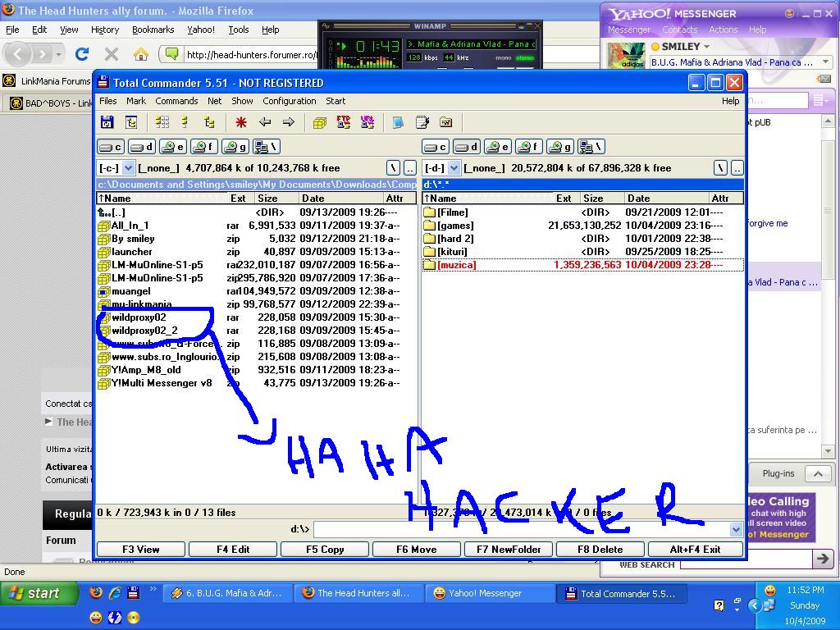840x630 pixels.
Task: Sort left panel by Size column header
Action: point(275,199)
